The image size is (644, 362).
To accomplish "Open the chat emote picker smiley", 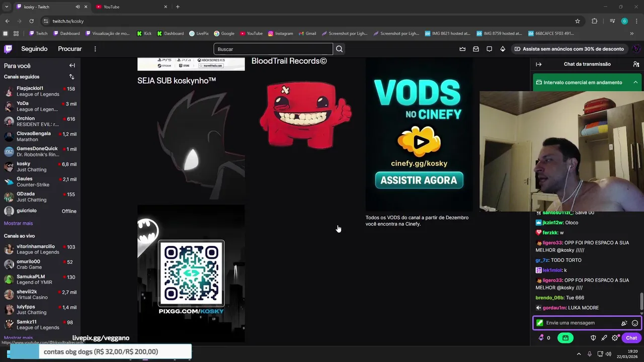I will tap(635, 323).
